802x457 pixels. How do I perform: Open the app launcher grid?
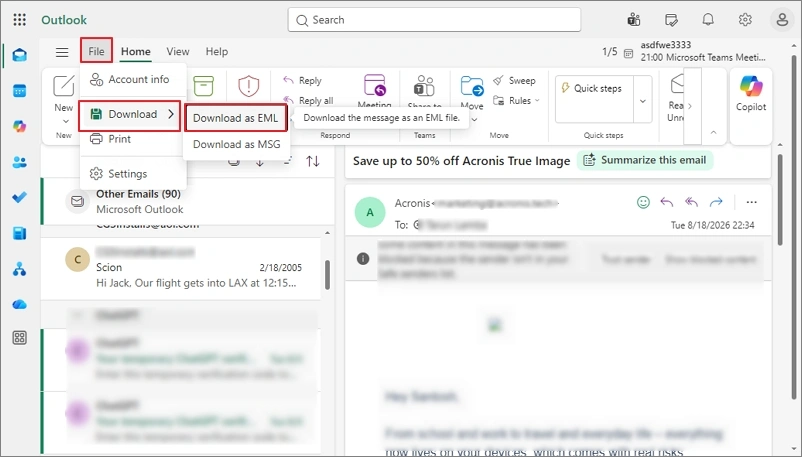19,19
